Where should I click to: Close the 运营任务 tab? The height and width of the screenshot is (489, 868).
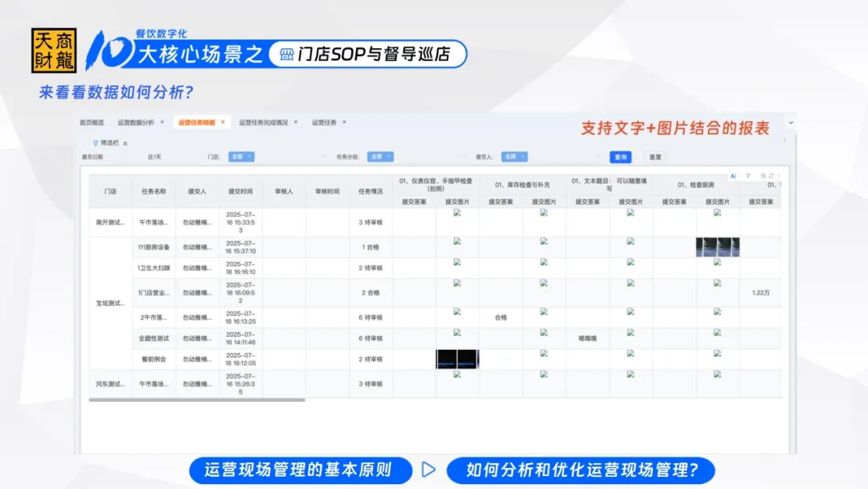coord(344,122)
